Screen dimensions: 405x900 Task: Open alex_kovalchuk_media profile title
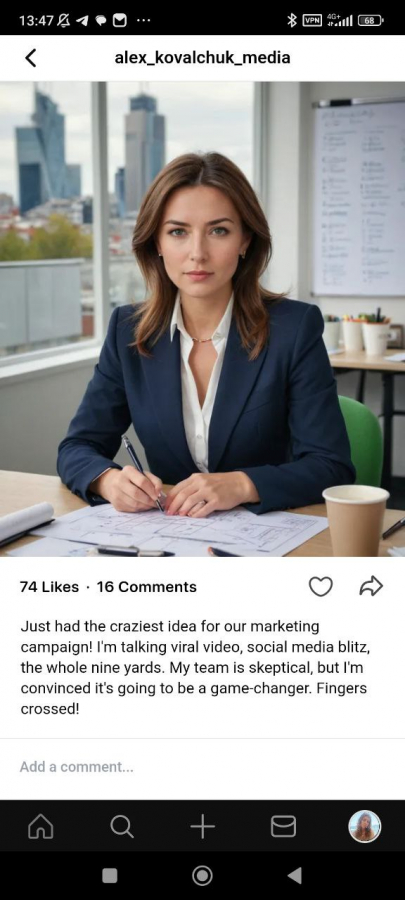point(202,57)
